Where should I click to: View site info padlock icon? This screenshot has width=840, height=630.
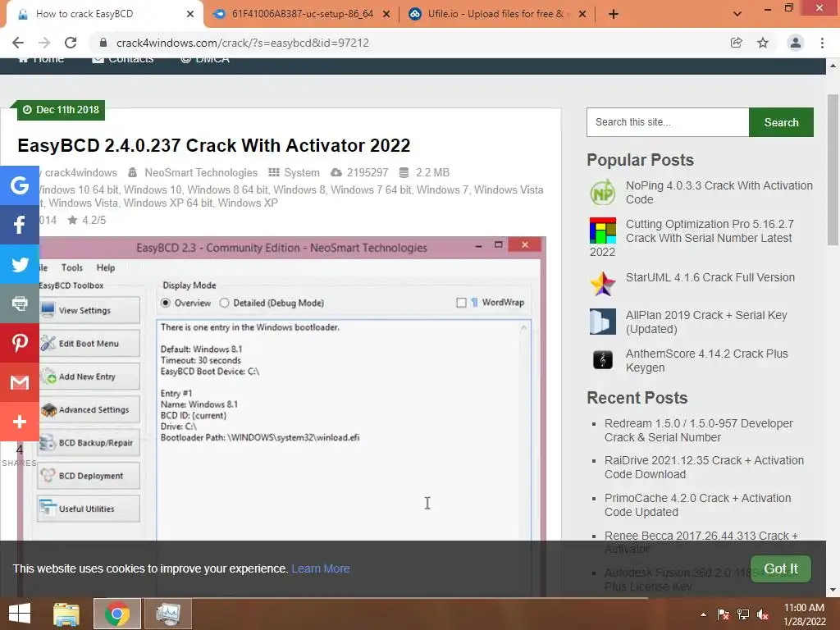(x=103, y=43)
